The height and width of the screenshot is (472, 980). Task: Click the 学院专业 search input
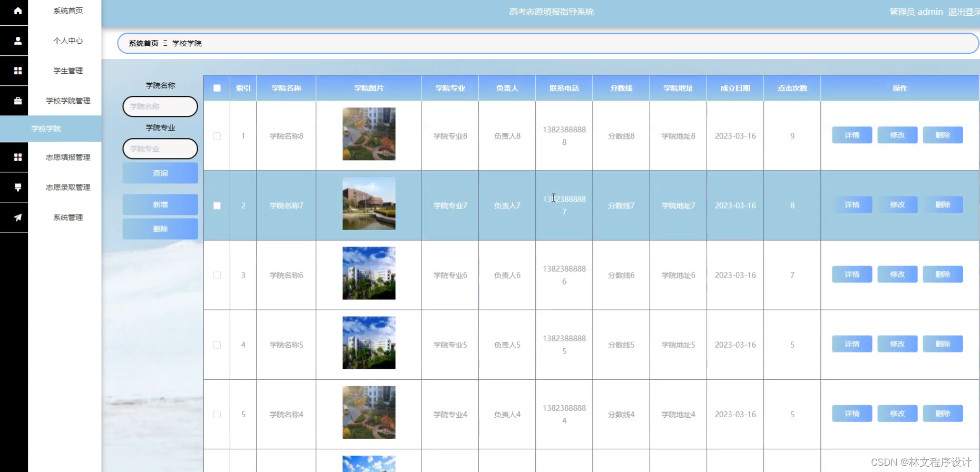pyautogui.click(x=160, y=149)
